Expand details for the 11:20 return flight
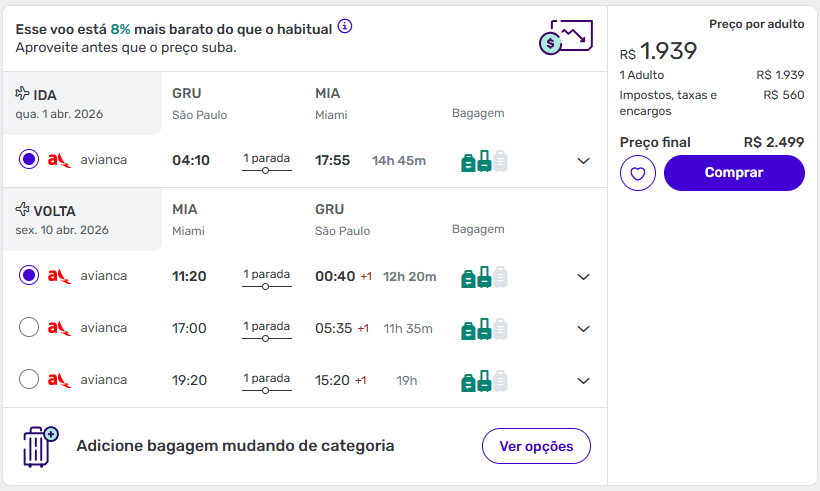The image size is (820, 491). coord(584,277)
